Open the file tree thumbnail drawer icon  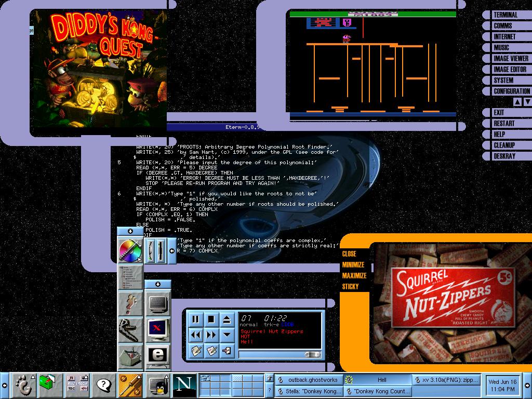tap(130, 277)
